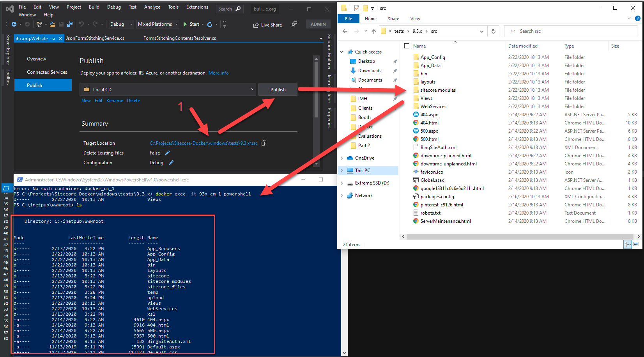Sort by Date modified column header
The width and height of the screenshot is (644, 357).
tap(522, 46)
